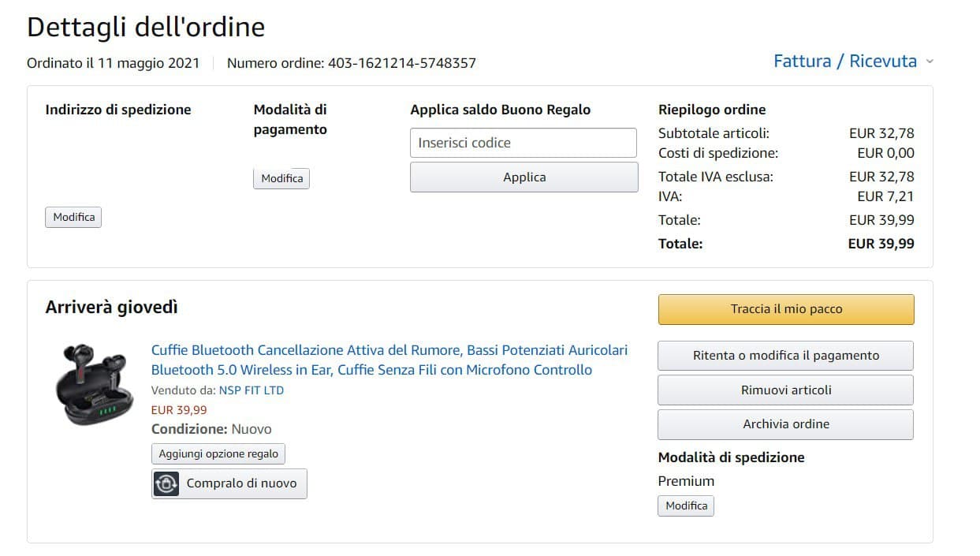This screenshot has height=556, width=980.
Task: Select Ritenta o modifica il pagamento
Action: pos(785,356)
